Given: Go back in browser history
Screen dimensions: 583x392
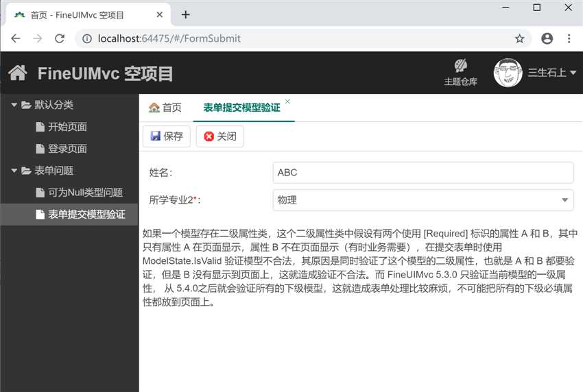Looking at the screenshot, I should point(16,38).
